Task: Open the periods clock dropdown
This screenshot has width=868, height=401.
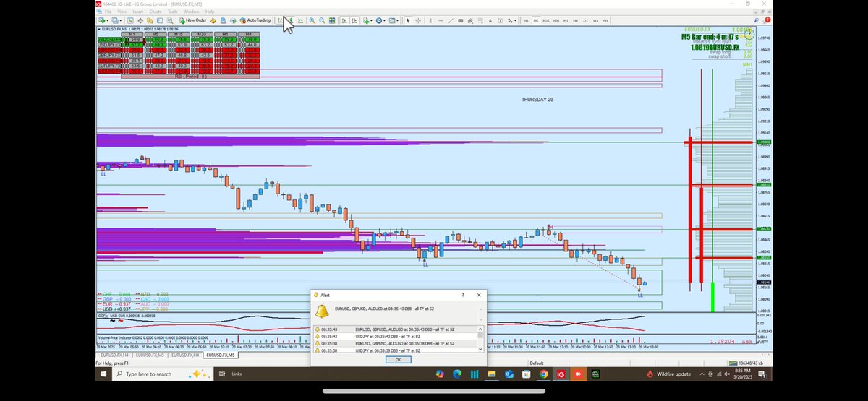Action: (380, 20)
